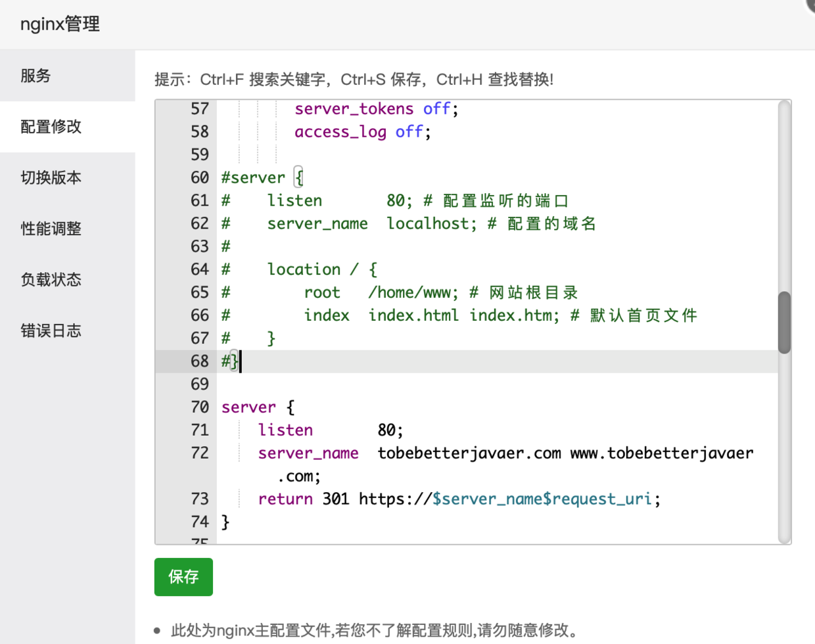815x644 pixels.
Task: Click the return 301 https redirect line
Action: (x=459, y=499)
